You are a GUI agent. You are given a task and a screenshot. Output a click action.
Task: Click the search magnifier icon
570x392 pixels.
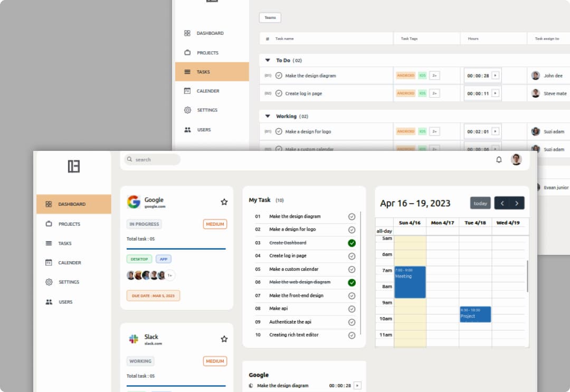129,159
